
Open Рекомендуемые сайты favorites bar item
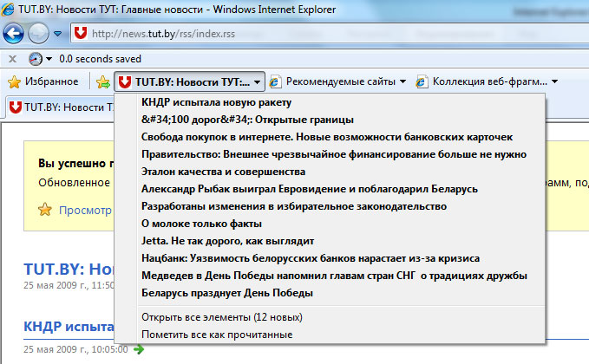tap(337, 81)
